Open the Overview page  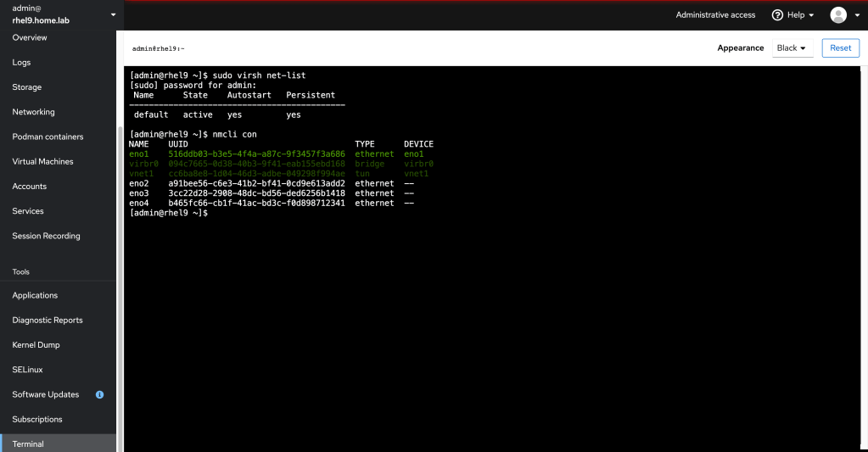[30, 37]
